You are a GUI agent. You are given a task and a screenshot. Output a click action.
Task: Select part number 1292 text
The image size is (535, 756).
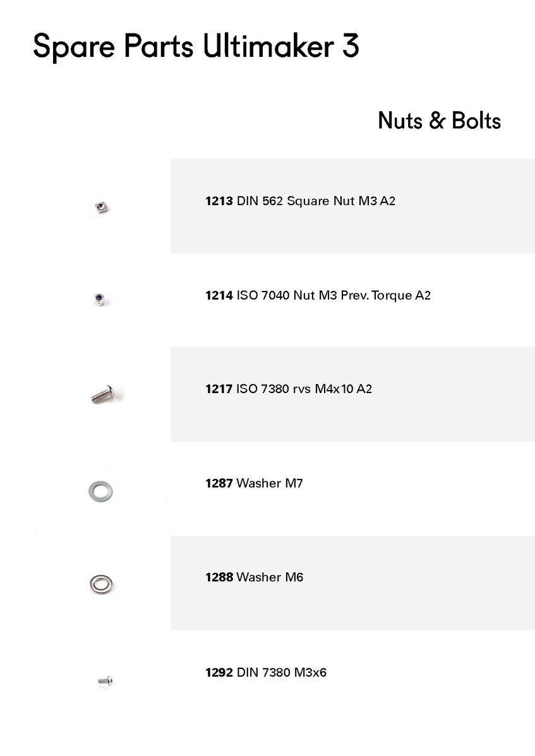[x=219, y=672]
